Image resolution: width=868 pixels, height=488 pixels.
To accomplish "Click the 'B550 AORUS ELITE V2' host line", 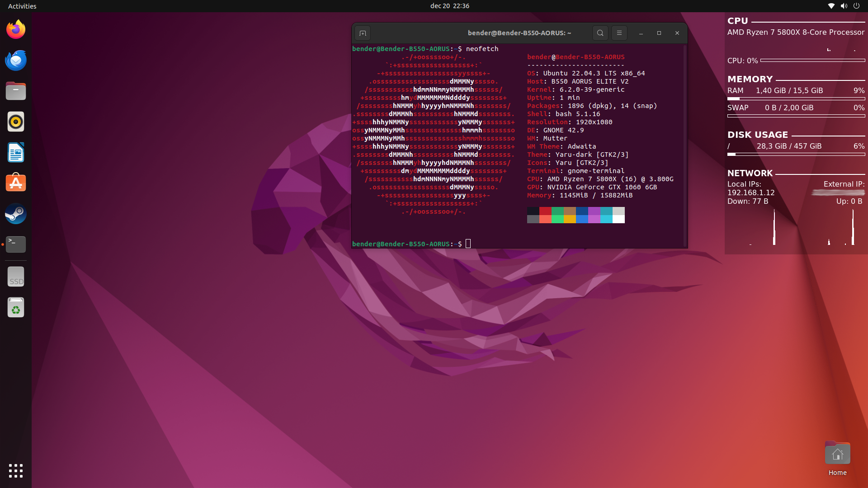I will pos(578,81).
